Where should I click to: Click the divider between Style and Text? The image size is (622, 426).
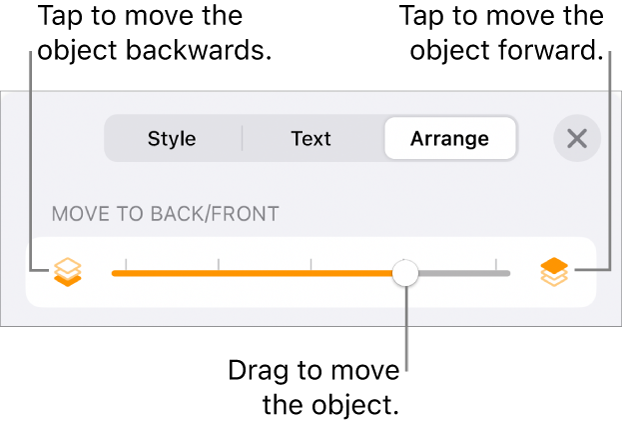click(242, 139)
